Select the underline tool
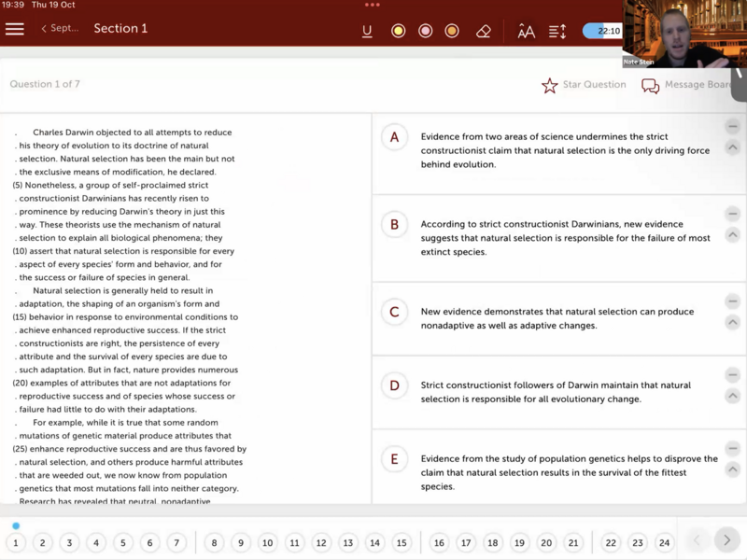This screenshot has height=560, width=747. [367, 31]
